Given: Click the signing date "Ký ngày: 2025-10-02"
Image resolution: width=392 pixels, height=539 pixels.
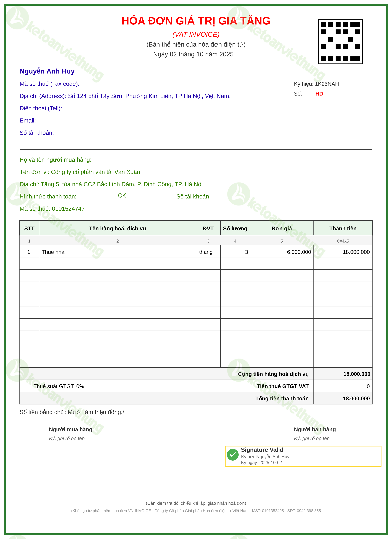Looking at the screenshot, I should [x=262, y=463].
